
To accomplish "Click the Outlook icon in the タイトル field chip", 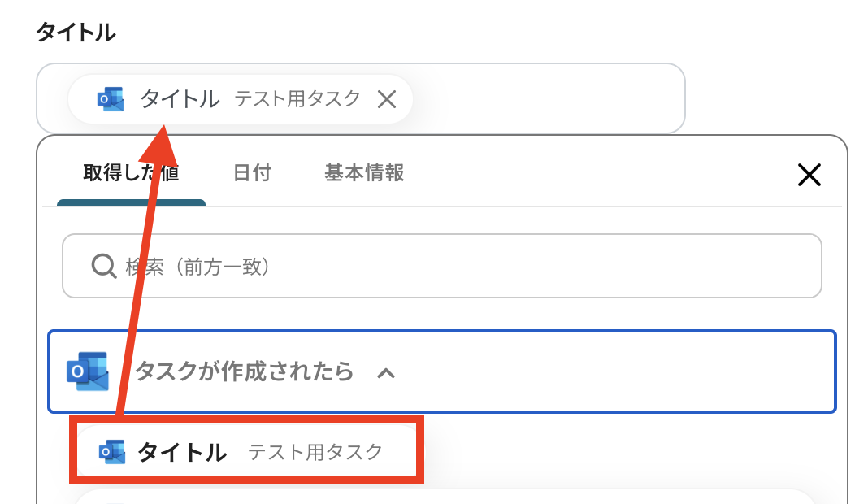I will tap(111, 99).
